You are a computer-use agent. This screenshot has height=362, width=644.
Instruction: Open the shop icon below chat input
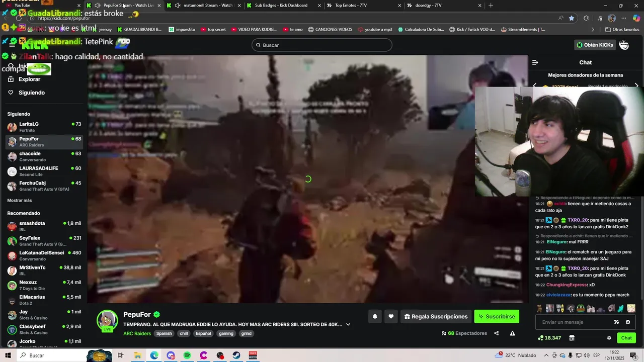click(572, 338)
